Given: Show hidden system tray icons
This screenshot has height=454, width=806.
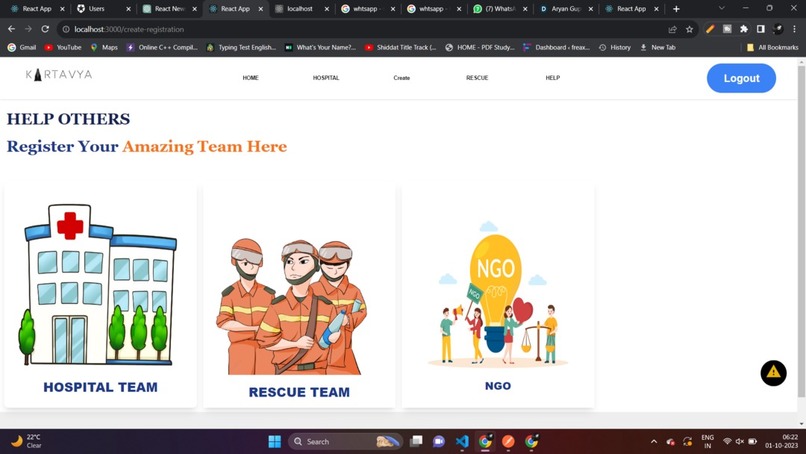Looking at the screenshot, I should coord(653,441).
